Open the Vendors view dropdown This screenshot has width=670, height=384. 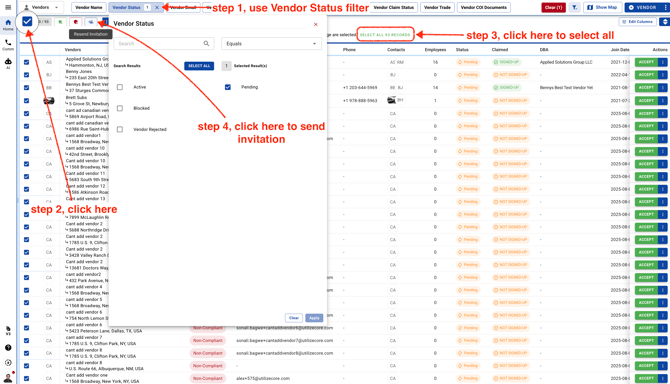41,7
